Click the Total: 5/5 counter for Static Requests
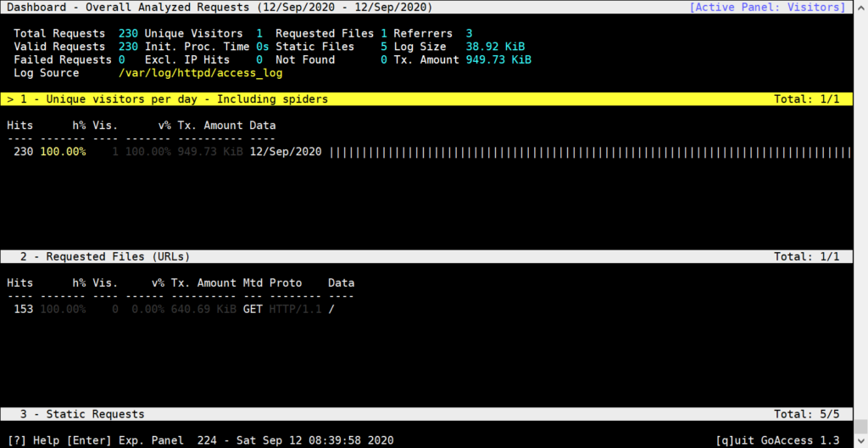 tap(806, 414)
